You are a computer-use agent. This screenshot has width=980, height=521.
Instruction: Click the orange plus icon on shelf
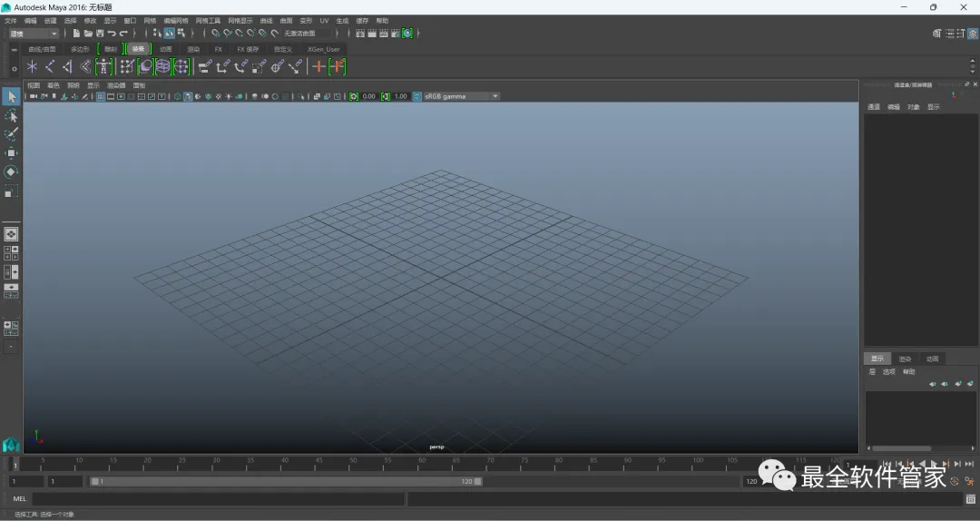pos(318,66)
